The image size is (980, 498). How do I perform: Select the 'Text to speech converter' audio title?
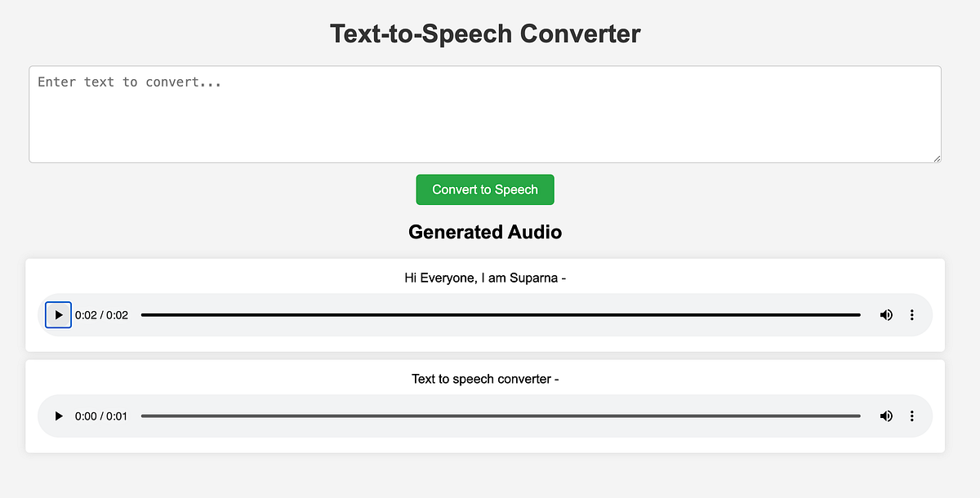(484, 379)
